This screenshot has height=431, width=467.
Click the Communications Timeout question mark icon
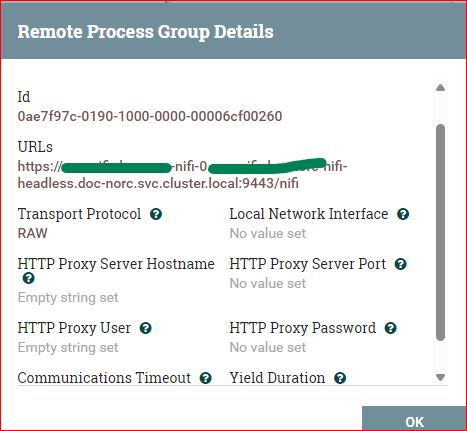(x=206, y=378)
